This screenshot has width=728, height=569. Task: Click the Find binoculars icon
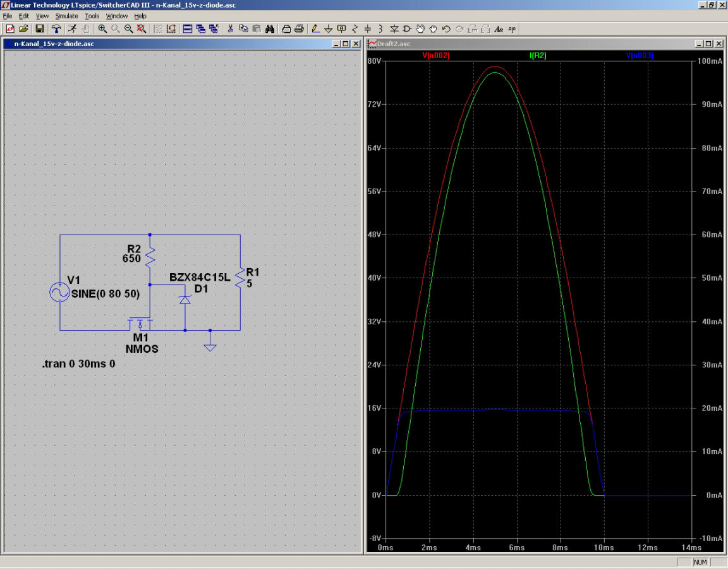click(x=270, y=29)
